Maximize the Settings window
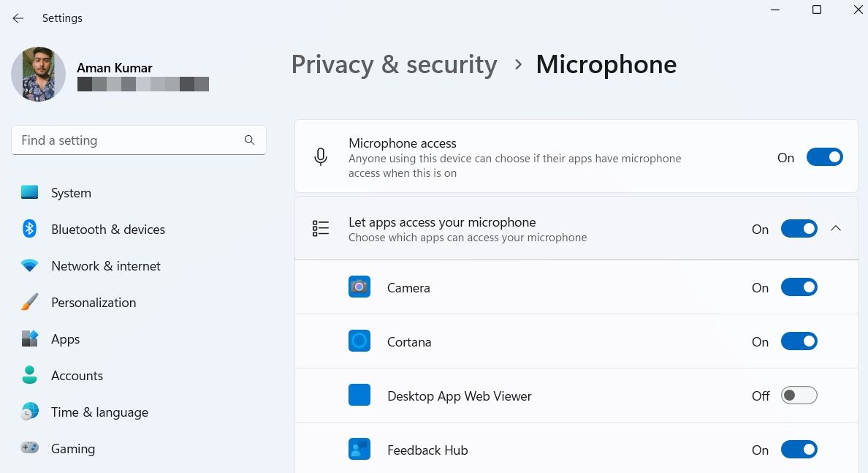 click(817, 10)
